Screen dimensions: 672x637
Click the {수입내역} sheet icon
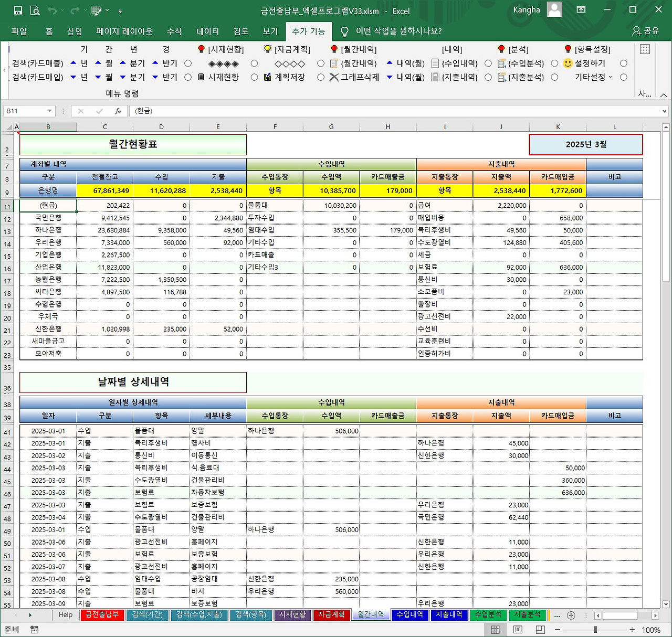[435, 63]
